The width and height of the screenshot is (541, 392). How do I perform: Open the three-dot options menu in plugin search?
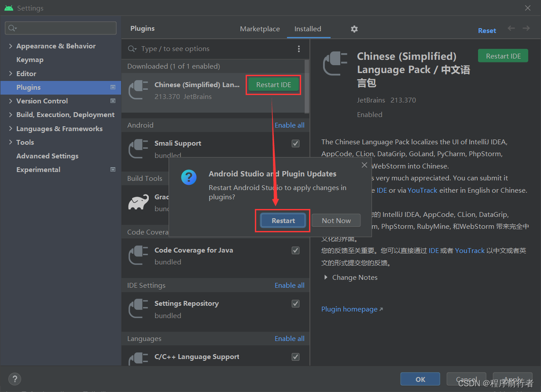coord(299,49)
